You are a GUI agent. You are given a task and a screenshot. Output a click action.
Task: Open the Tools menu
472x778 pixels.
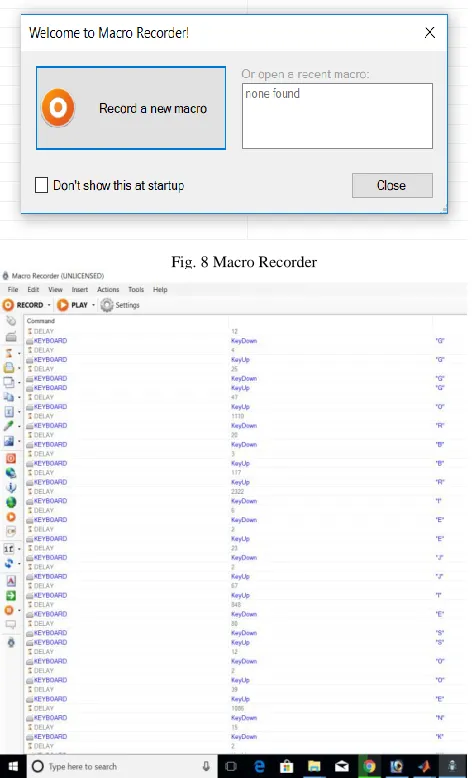click(135, 289)
